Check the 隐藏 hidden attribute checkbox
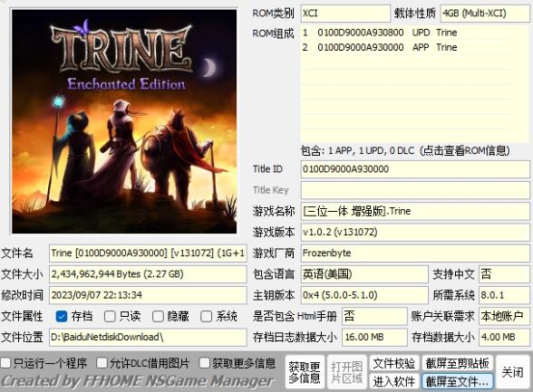 (158, 316)
